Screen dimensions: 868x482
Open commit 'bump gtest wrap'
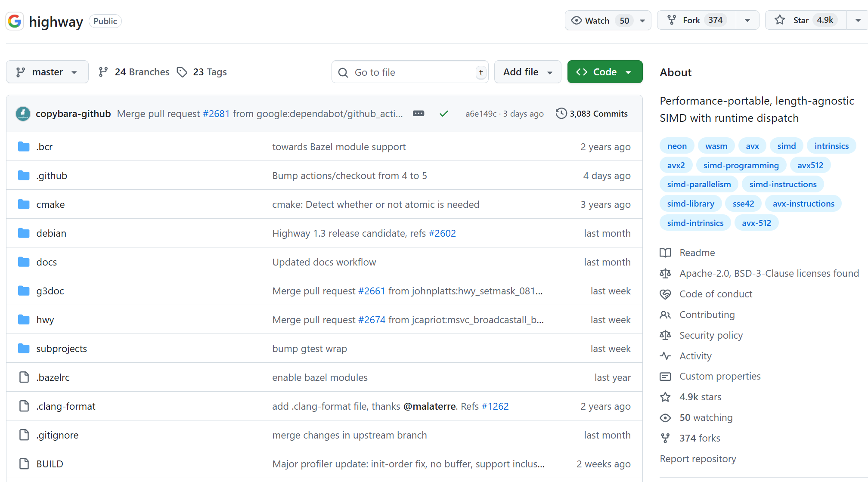[310, 349]
